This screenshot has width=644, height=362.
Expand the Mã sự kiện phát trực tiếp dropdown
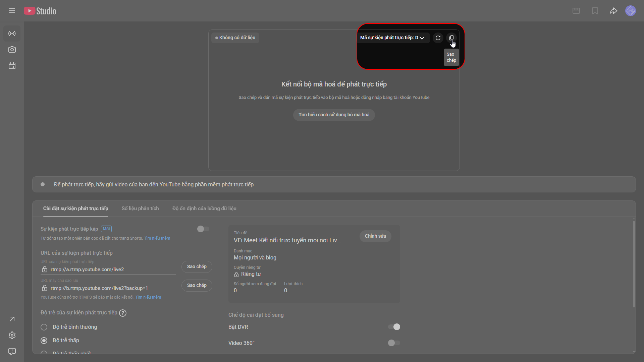(x=392, y=38)
